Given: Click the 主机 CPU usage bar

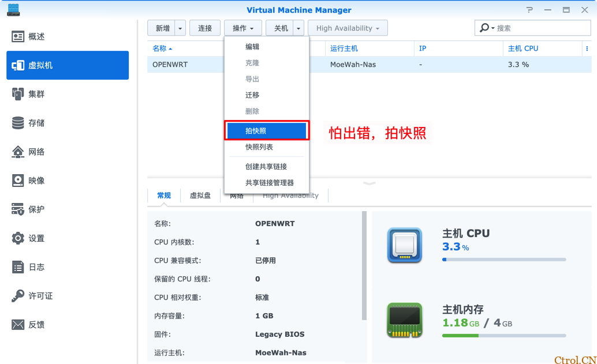Looking at the screenshot, I should click(503, 260).
